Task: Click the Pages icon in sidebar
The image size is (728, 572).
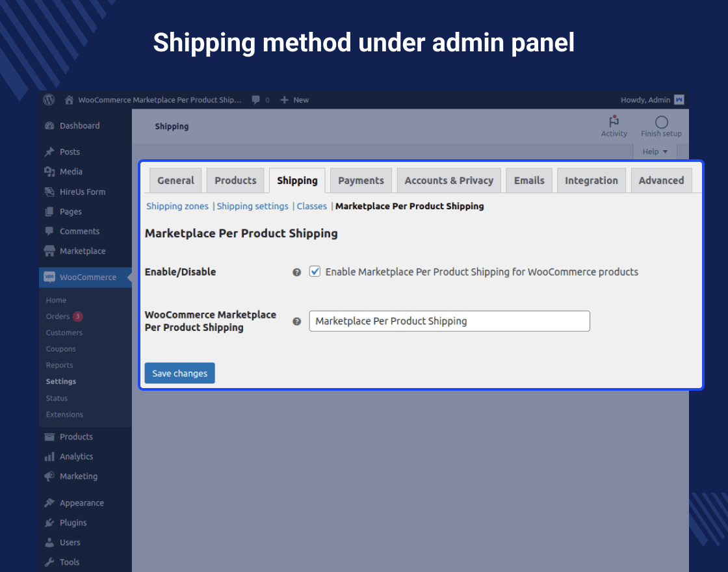Action: (x=49, y=212)
